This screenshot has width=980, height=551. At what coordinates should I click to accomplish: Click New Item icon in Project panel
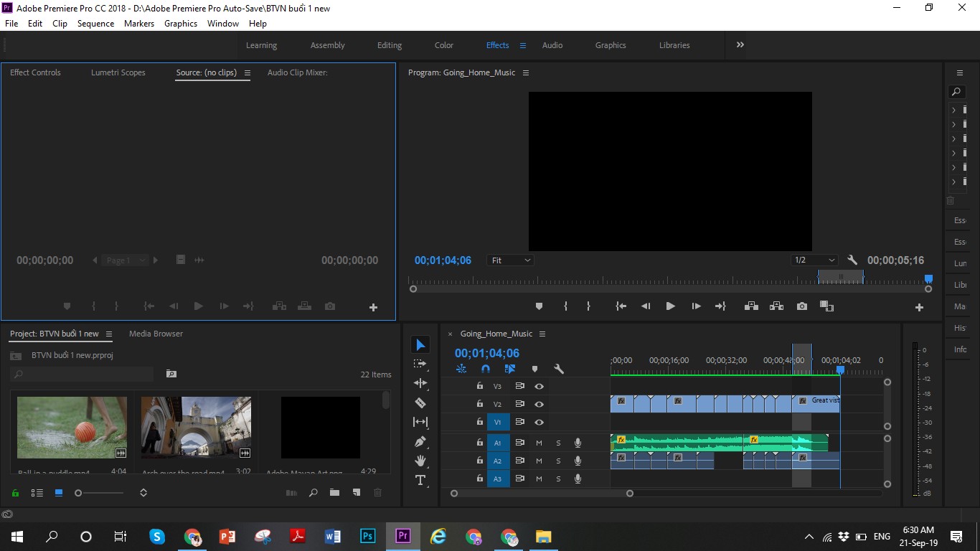coord(356,493)
